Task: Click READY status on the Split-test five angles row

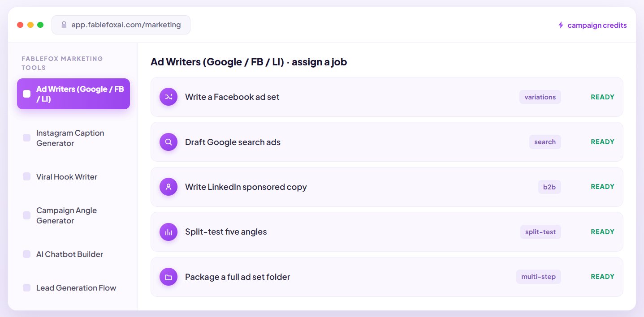Action: [602, 232]
